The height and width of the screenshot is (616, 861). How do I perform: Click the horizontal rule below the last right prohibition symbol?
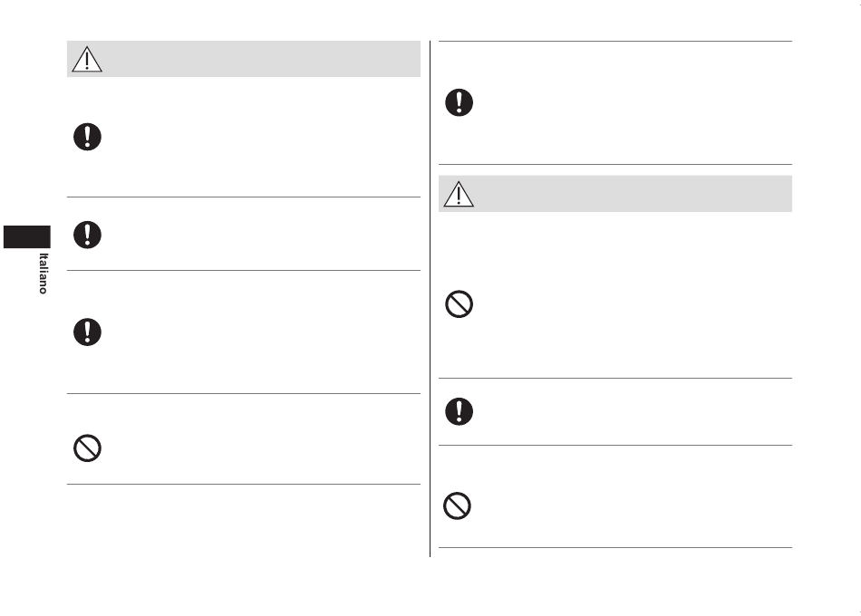[615, 547]
